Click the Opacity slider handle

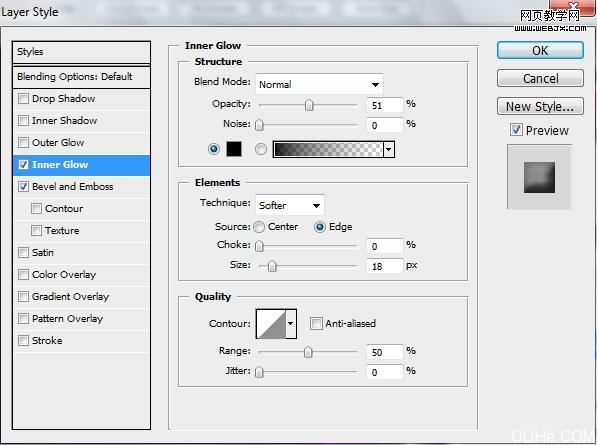point(309,105)
